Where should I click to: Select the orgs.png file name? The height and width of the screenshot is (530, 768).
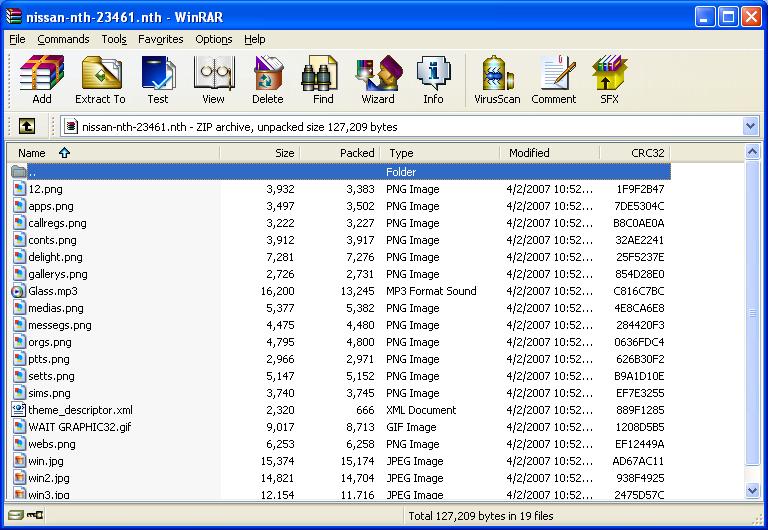[x=50, y=342]
